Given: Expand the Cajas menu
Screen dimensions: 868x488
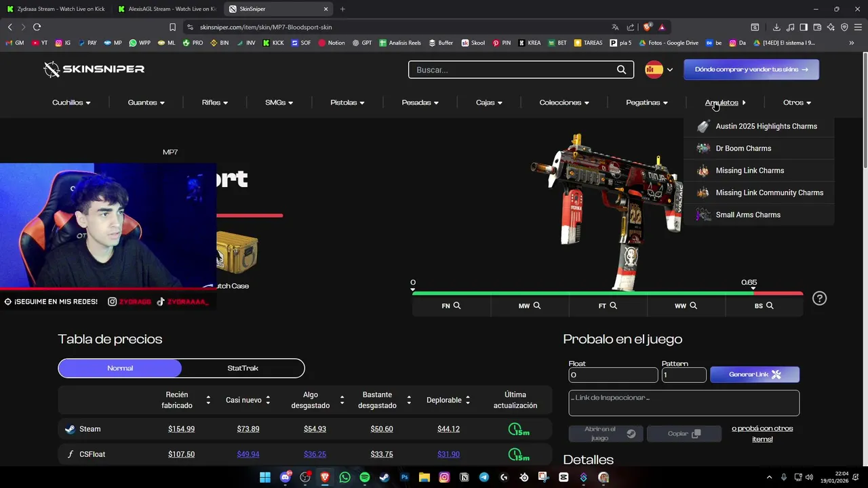Looking at the screenshot, I should tap(489, 102).
